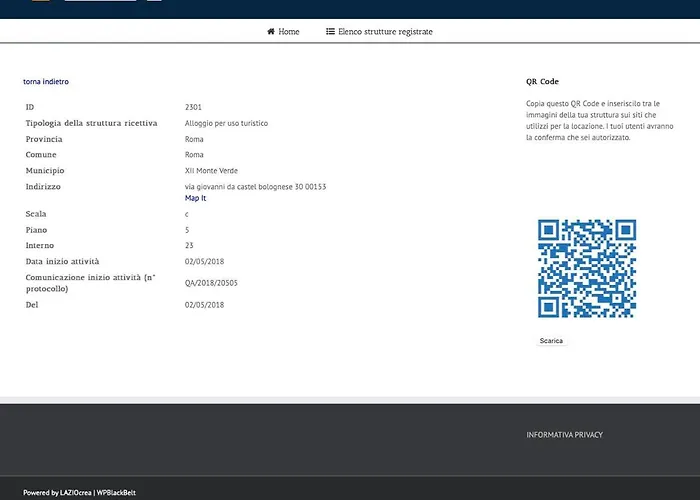Click the 'Indirizzo' label

pyautogui.click(x=43, y=187)
